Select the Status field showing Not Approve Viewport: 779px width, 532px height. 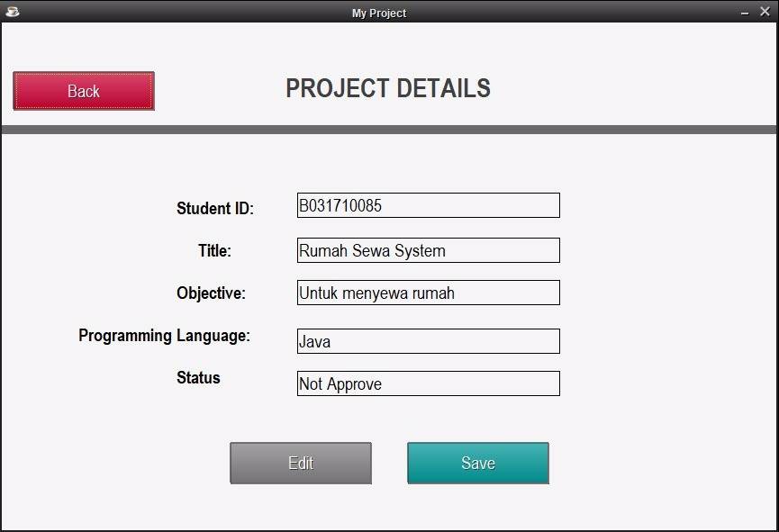point(429,384)
